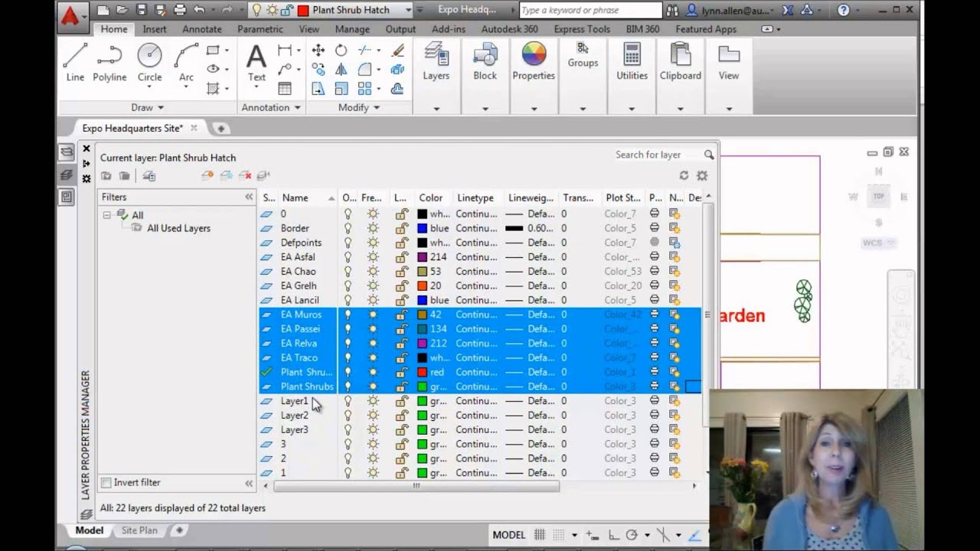
Task: Click the Move tool in Modify panel
Action: [x=318, y=51]
